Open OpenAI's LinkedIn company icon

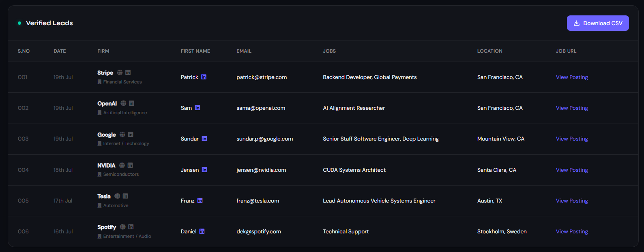131,103
